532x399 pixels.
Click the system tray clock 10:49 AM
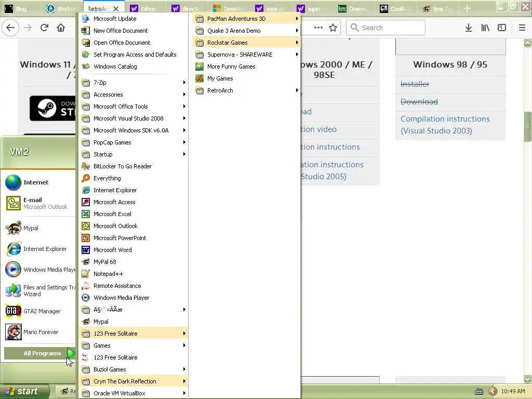(x=513, y=392)
